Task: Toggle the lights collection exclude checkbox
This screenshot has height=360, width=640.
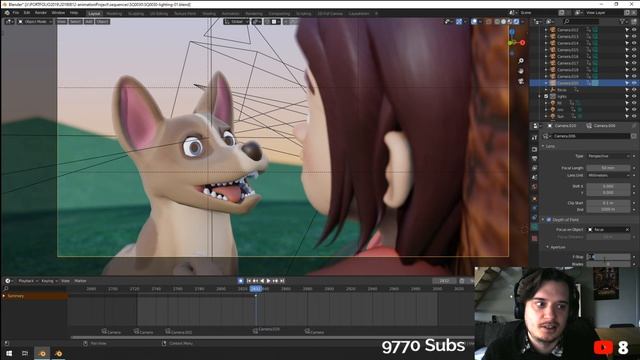Action: tap(546, 96)
